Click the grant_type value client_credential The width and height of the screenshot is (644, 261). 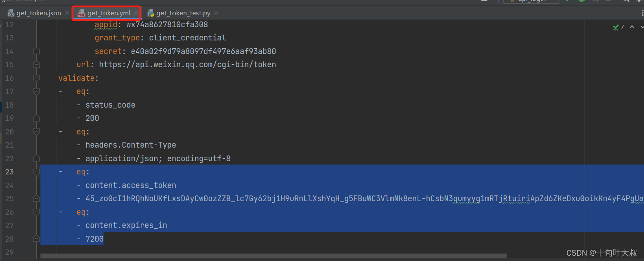pyautogui.click(x=188, y=38)
